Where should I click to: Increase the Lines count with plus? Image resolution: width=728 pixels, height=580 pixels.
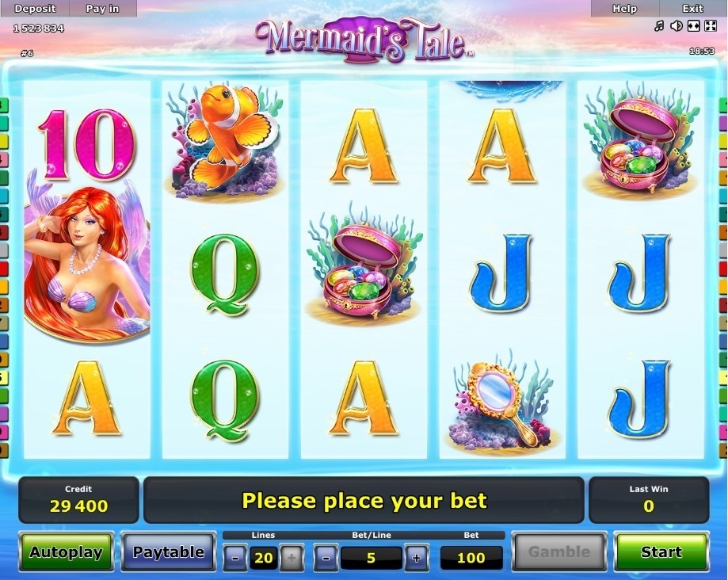click(292, 557)
